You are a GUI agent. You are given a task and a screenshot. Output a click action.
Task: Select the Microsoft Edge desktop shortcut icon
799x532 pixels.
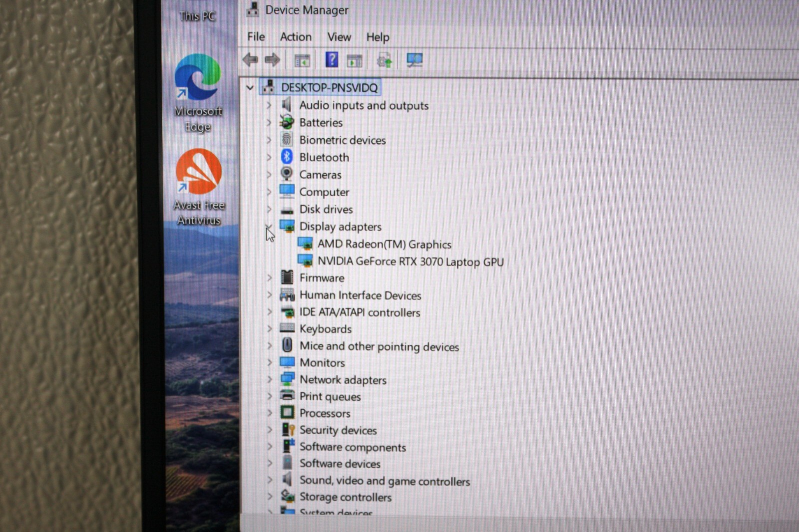[198, 77]
